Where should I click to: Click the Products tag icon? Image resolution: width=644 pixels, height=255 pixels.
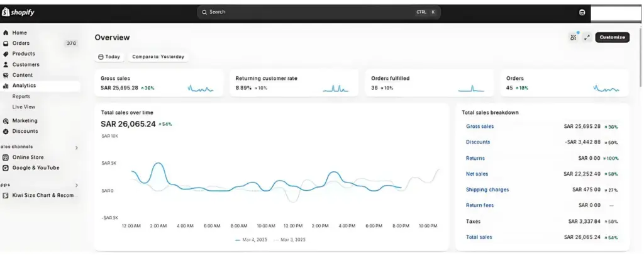[x=6, y=54]
